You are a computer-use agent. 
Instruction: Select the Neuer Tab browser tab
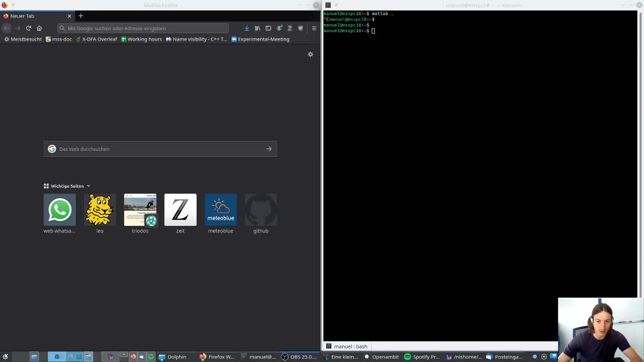30,16
